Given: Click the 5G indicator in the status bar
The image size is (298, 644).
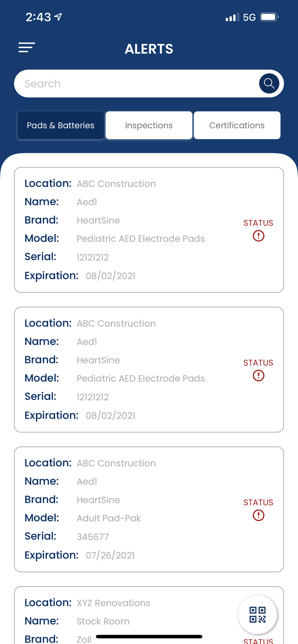Looking at the screenshot, I should [x=249, y=17].
